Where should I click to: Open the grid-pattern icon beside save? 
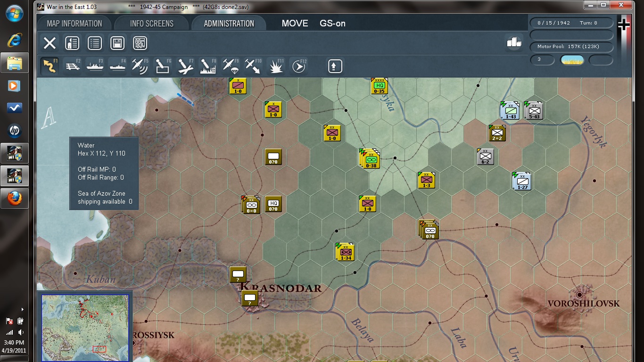[140, 43]
